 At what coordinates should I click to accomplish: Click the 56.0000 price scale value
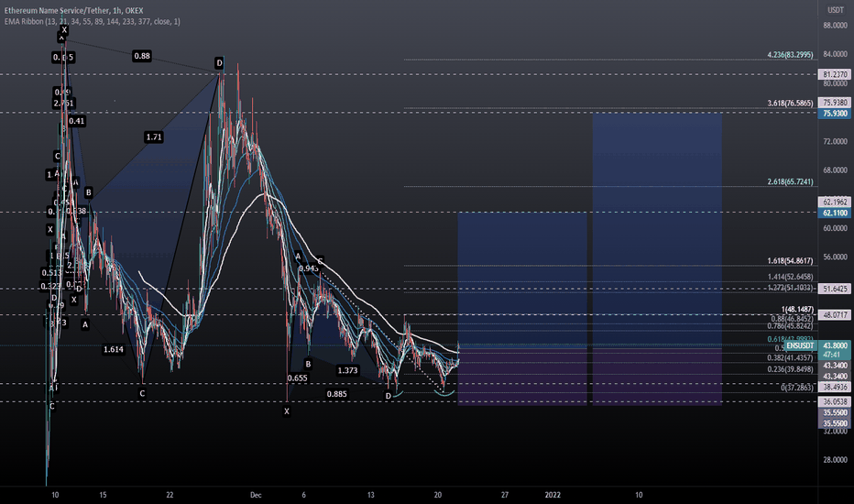[835, 257]
